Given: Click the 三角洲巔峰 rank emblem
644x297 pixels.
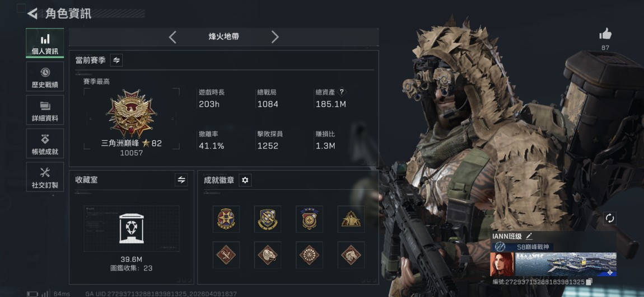Looking at the screenshot, I should tap(132, 113).
